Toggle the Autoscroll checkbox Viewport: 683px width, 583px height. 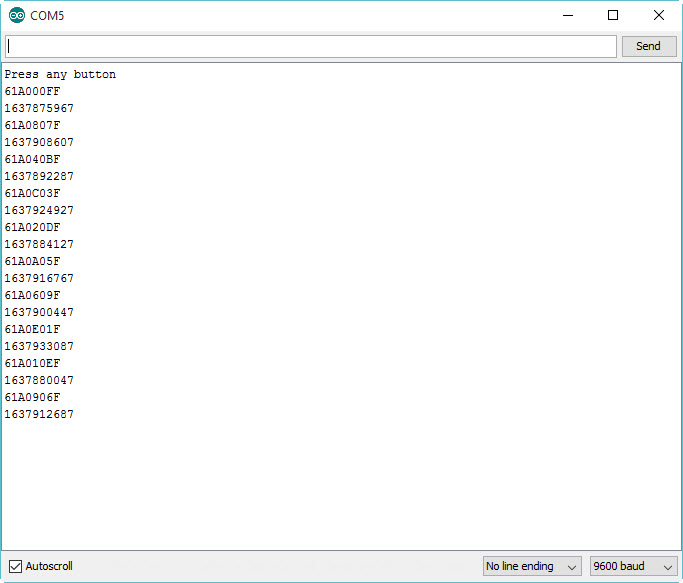(15, 566)
